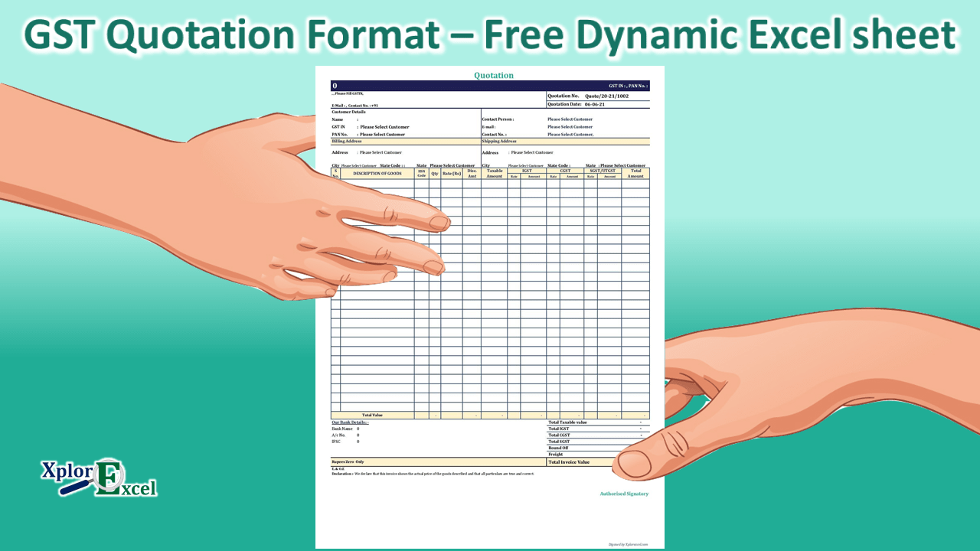Click the 'Please Fill GSTIN' note
This screenshot has height=551, width=980.
[347, 93]
